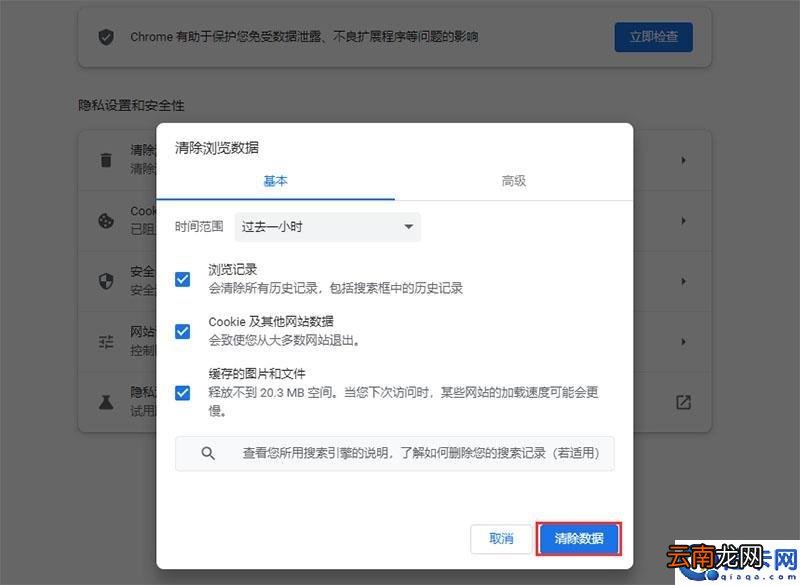Expand the security row arrow
800x585 pixels.
pyautogui.click(x=683, y=281)
